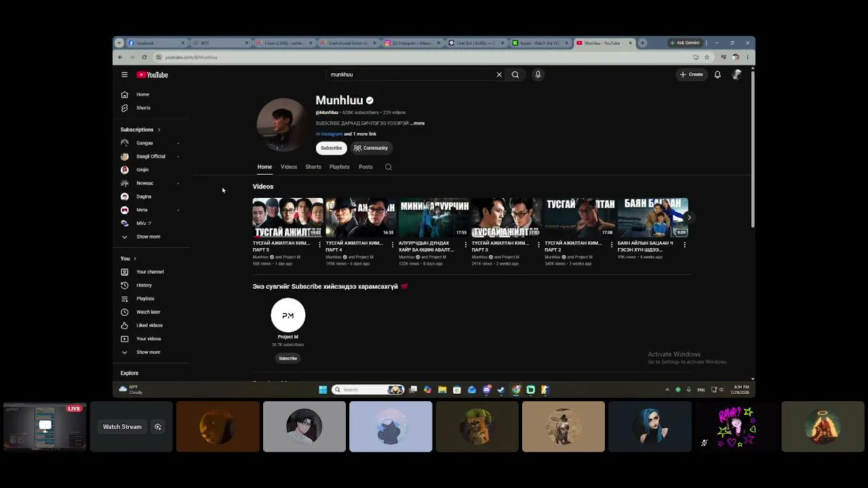Open a new browser tab
Screen dimensions: 868x488
click(642, 43)
